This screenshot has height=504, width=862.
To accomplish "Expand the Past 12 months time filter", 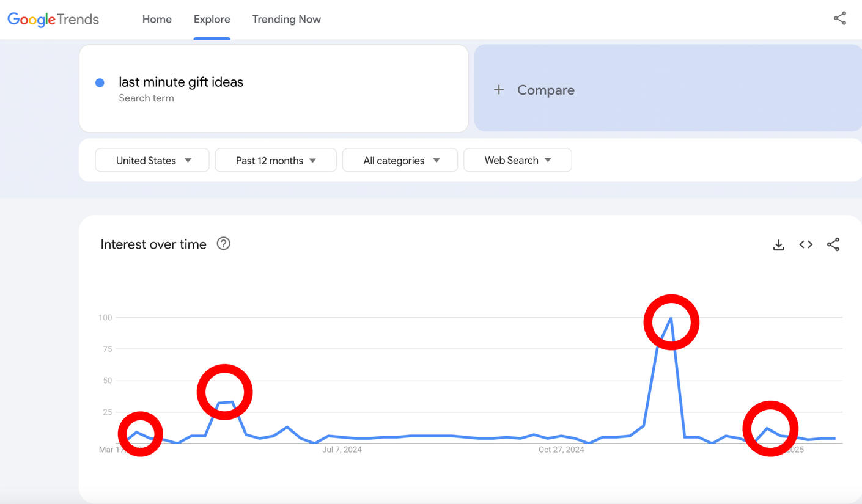I will [276, 160].
